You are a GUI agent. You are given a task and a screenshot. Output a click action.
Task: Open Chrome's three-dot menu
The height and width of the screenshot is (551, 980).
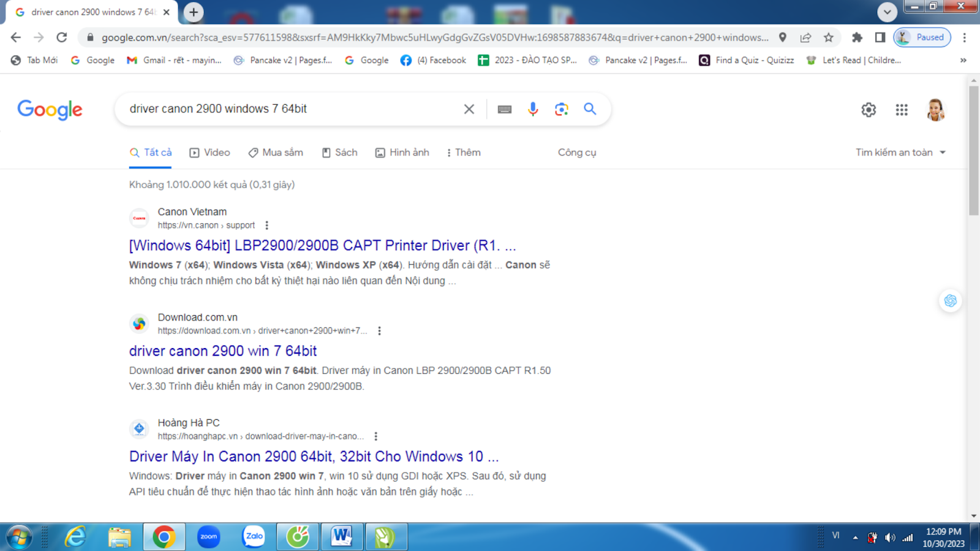pos(965,37)
